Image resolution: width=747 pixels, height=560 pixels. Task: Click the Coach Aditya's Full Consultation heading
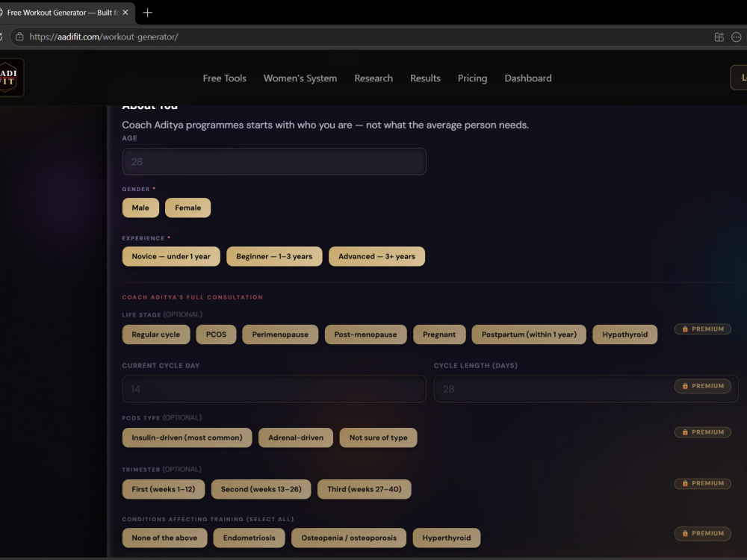(192, 297)
